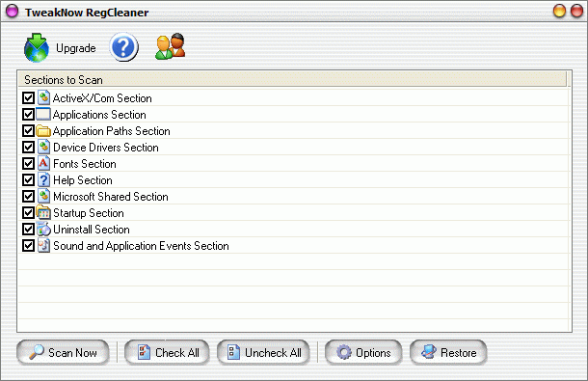Select the Applications Section text
This screenshot has width=588, height=381.
tap(99, 115)
